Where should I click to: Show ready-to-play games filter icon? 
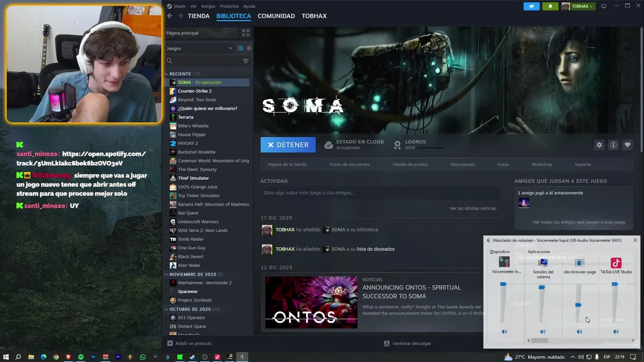tap(249, 48)
